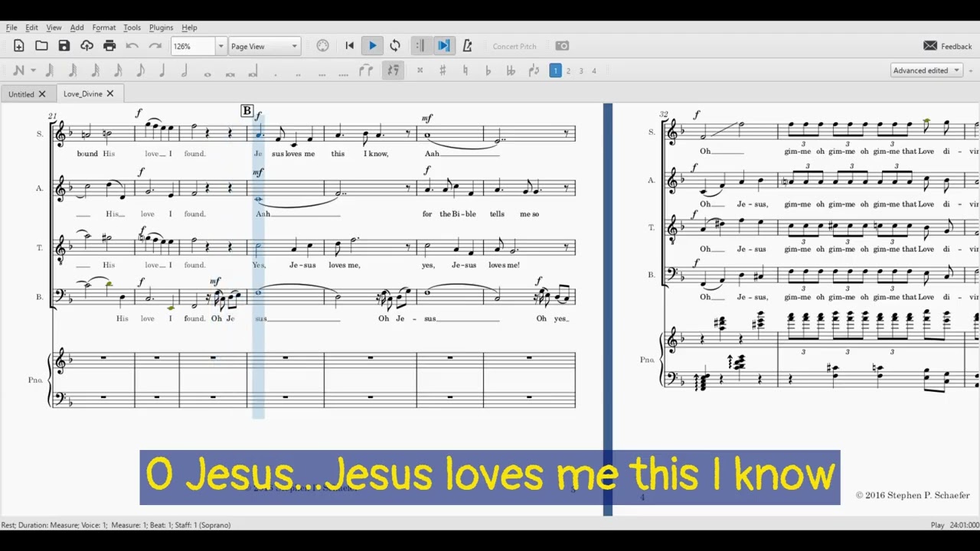Click the blue Play button
This screenshot has width=980, height=551.
click(372, 46)
